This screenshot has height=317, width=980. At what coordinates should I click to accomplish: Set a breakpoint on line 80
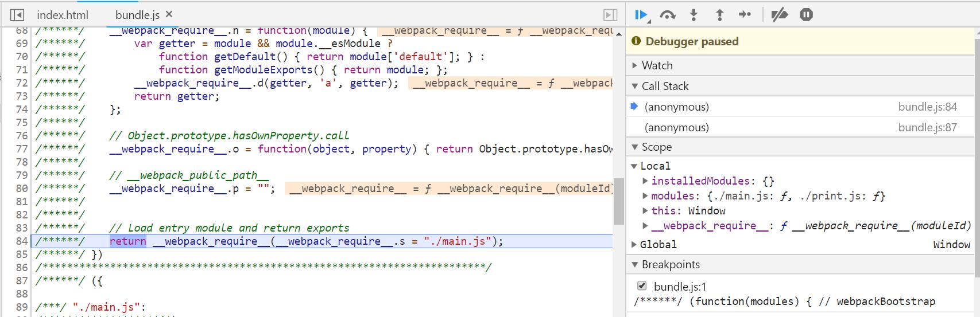[x=22, y=188]
